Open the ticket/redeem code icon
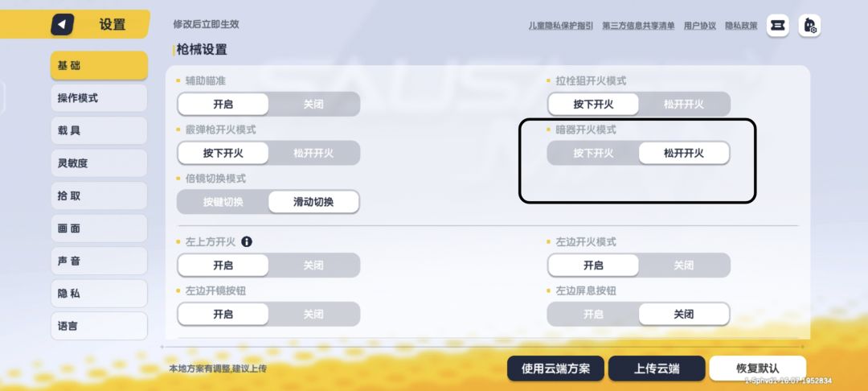The width and height of the screenshot is (868, 391). pyautogui.click(x=777, y=26)
